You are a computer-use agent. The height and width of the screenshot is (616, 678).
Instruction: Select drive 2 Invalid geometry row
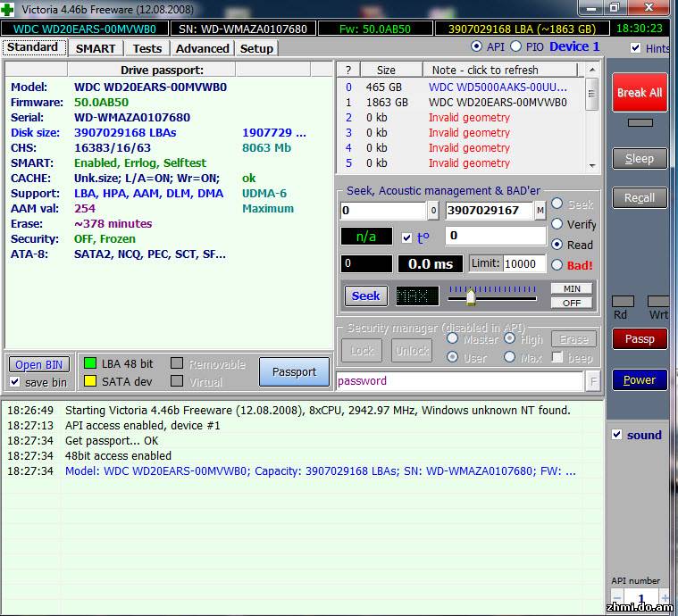[461, 118]
